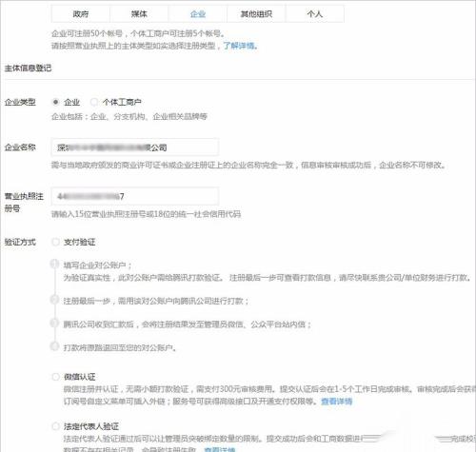The height and width of the screenshot is (452, 476).
Task: Choose 微信认证 verification method
Action: point(55,377)
